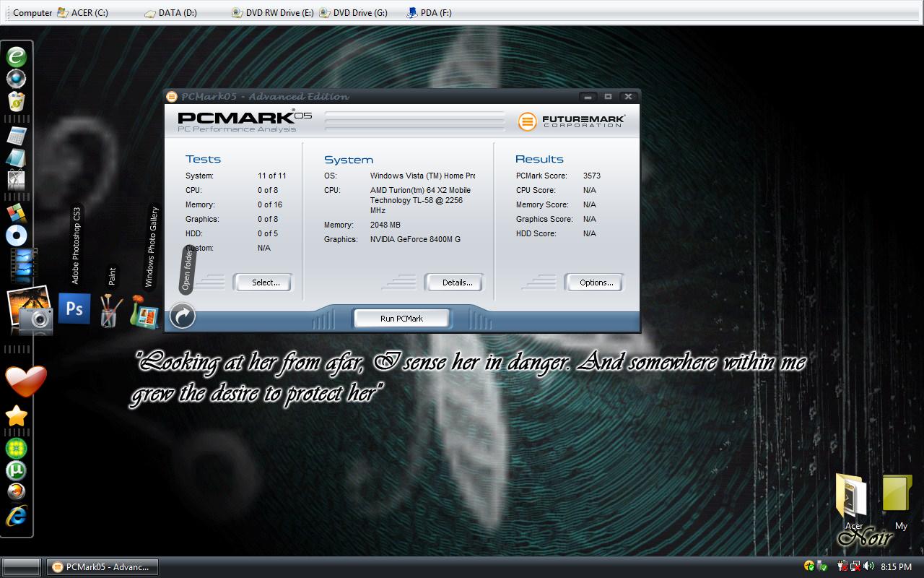Launch Adobe Photoshop CS3

point(74,309)
